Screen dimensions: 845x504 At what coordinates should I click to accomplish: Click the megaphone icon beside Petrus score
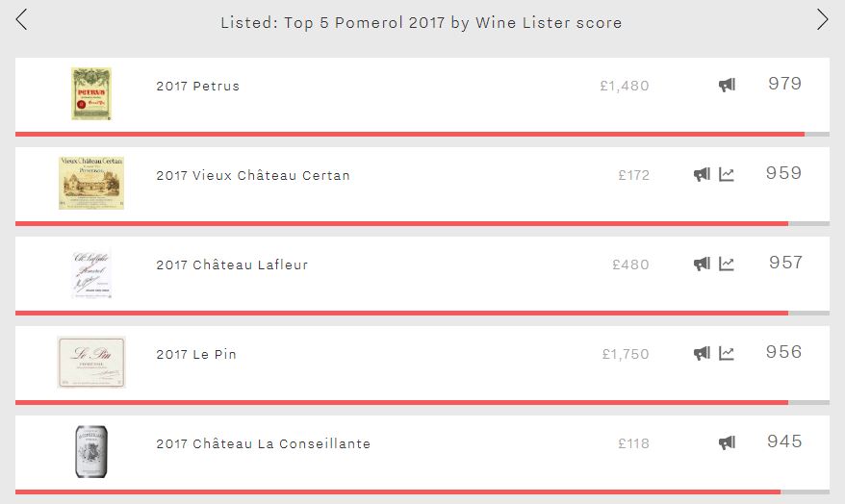tap(727, 85)
